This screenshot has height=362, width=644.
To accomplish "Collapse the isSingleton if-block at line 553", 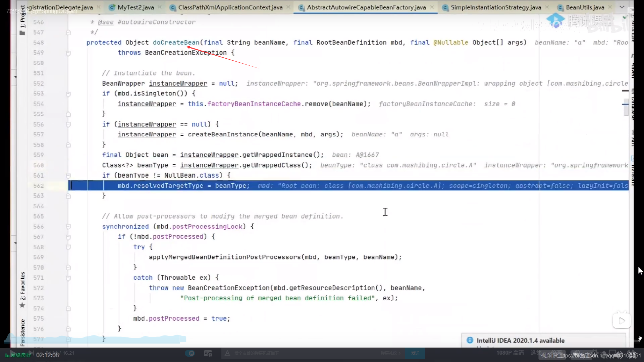I will pyautogui.click(x=68, y=94).
